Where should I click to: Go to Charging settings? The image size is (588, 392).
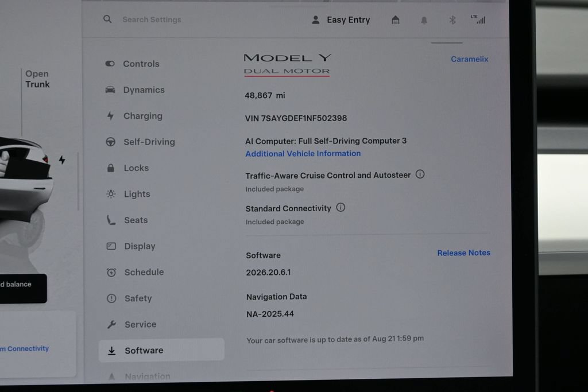pyautogui.click(x=134, y=116)
